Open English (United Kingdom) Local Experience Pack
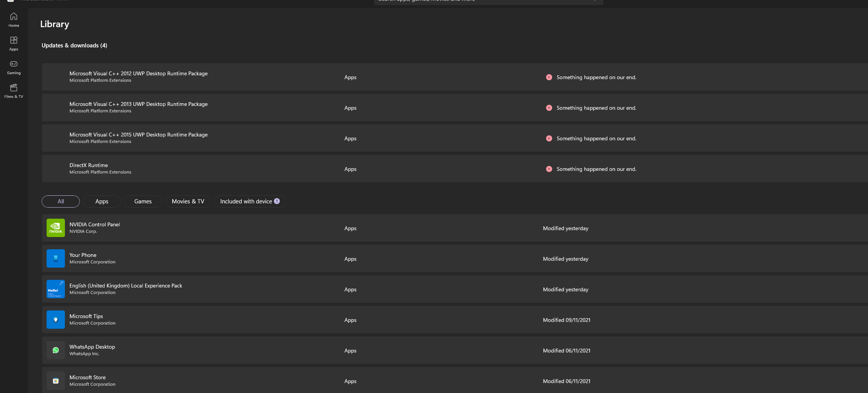The image size is (868, 393). point(455,289)
